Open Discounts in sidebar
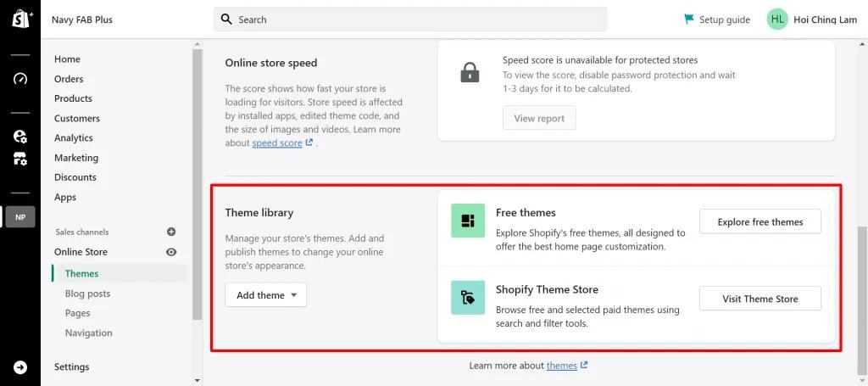This screenshot has width=868, height=386. point(75,177)
